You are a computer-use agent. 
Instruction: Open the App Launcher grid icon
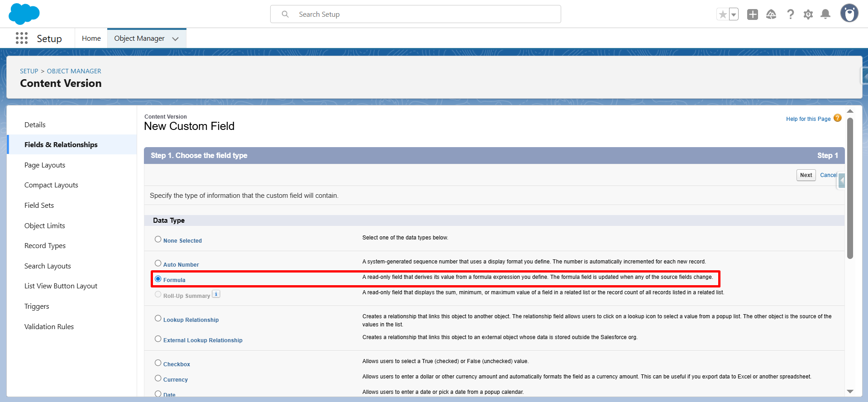(x=21, y=38)
